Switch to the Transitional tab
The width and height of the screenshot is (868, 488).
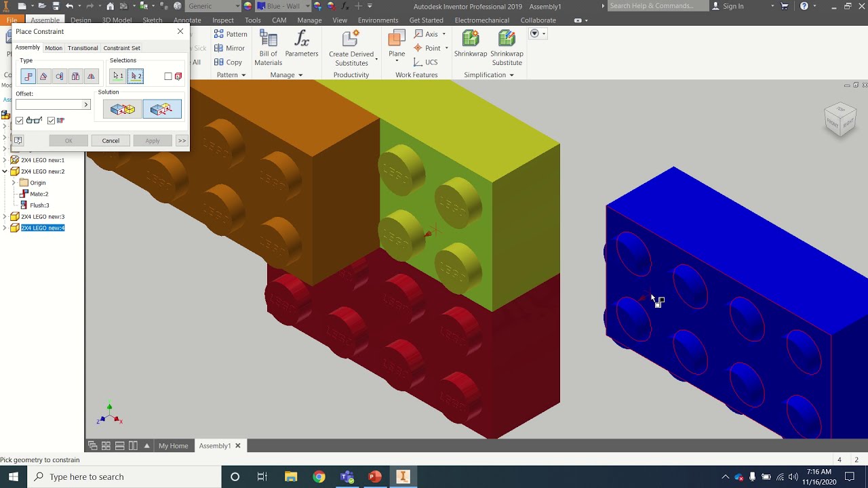[83, 48]
